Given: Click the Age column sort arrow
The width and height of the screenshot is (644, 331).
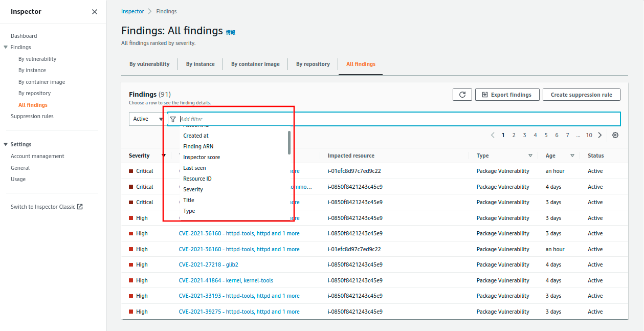Looking at the screenshot, I should (x=572, y=156).
